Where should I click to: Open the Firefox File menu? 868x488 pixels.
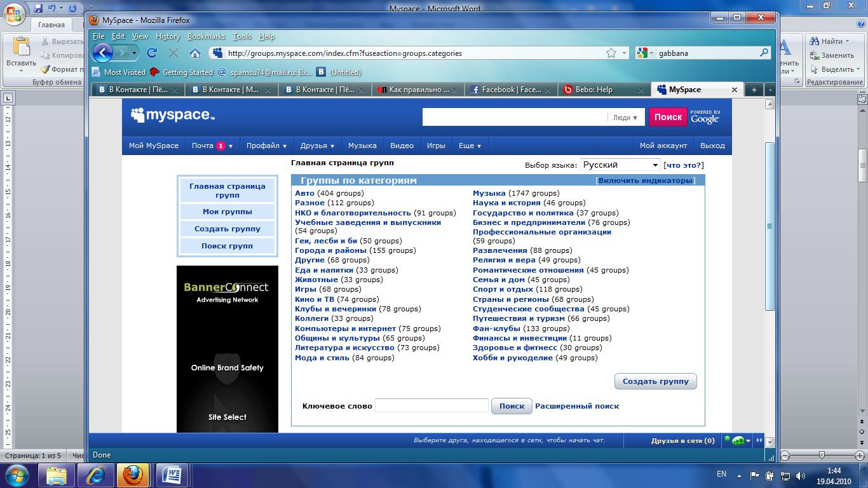tap(98, 36)
